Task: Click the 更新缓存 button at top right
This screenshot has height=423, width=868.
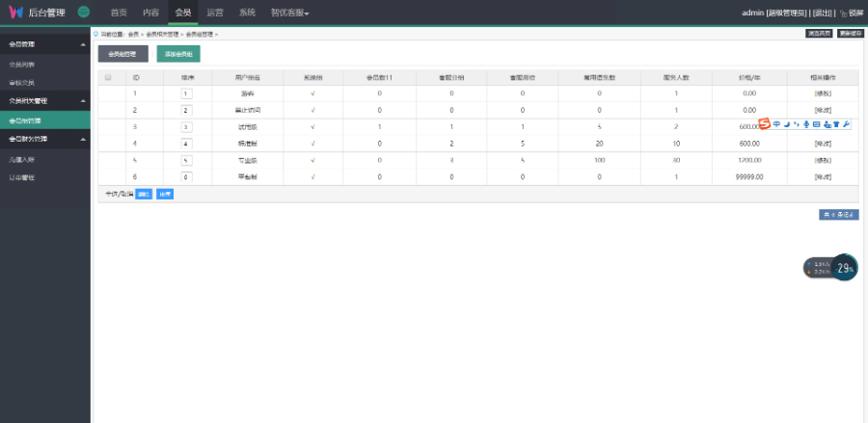Action: click(849, 34)
